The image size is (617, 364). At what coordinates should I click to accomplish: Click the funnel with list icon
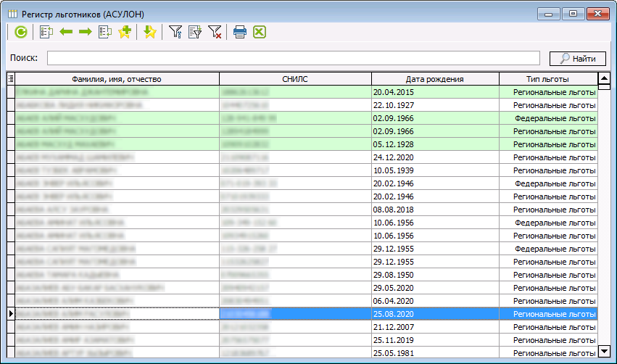(x=194, y=32)
